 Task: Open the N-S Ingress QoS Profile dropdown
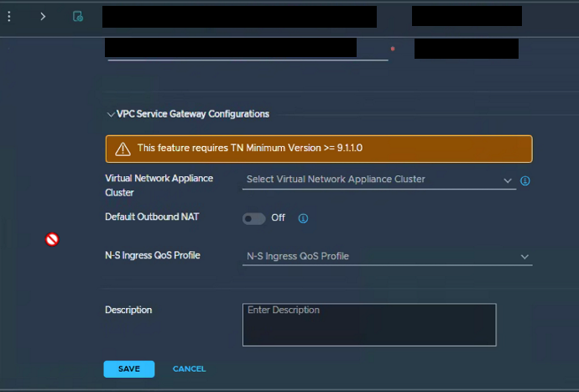(x=387, y=256)
